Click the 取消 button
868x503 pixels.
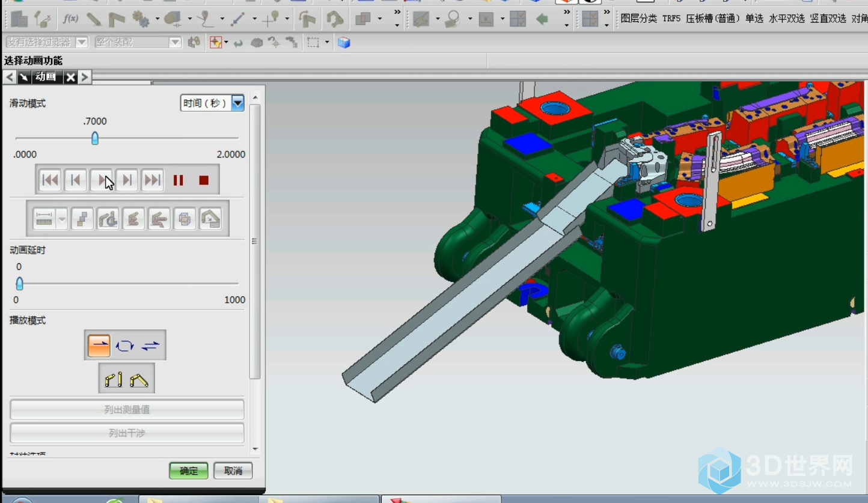click(233, 471)
